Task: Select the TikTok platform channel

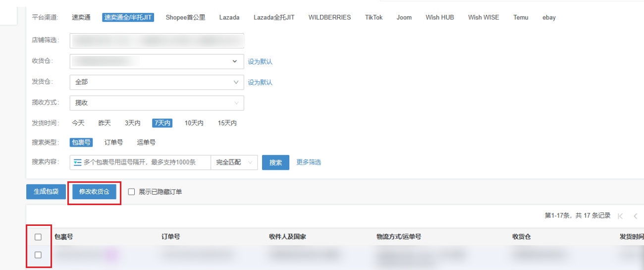Action: (374, 17)
